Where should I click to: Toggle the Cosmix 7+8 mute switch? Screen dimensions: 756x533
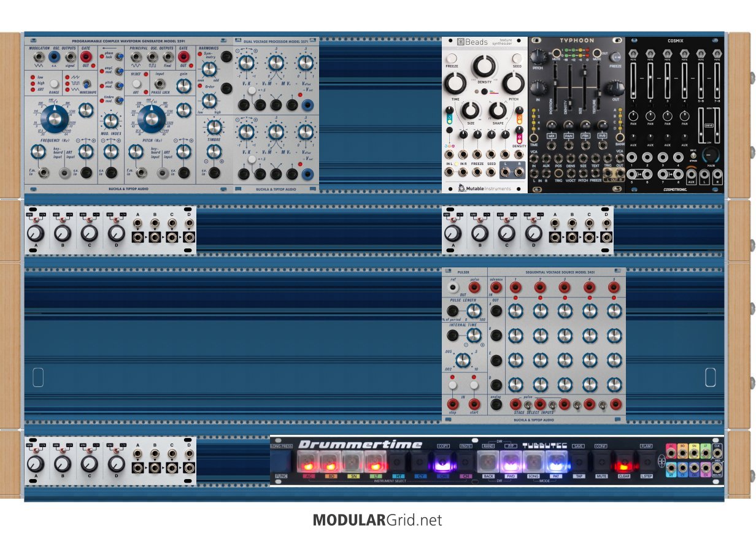tap(717, 54)
